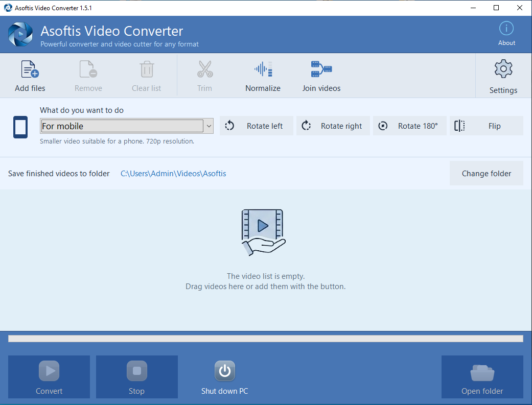The width and height of the screenshot is (532, 405).
Task: Close the Asoftis Video Converter window
Action: 519,8
